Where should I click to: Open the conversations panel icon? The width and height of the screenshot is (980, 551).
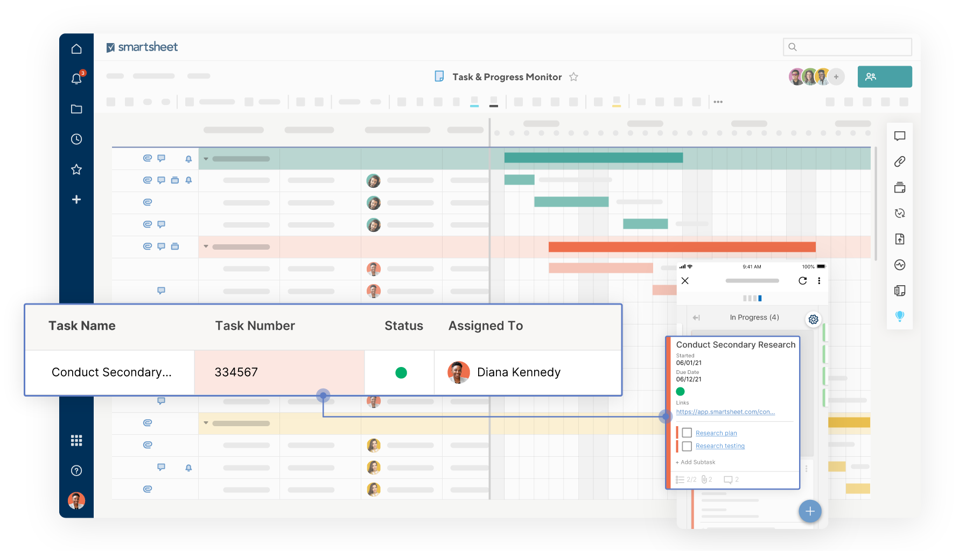click(900, 136)
